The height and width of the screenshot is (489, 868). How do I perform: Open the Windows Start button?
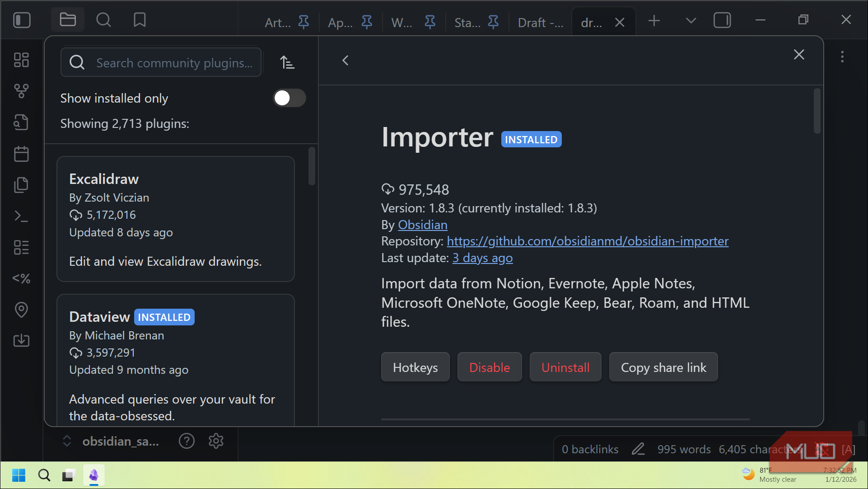coord(19,475)
